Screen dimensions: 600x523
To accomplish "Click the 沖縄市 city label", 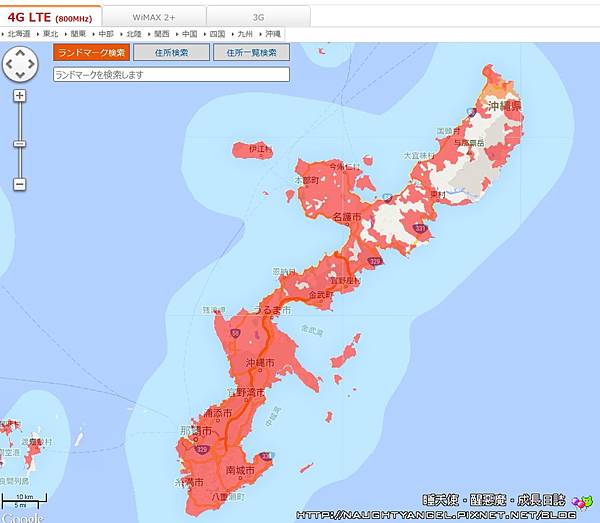I will coord(260,363).
